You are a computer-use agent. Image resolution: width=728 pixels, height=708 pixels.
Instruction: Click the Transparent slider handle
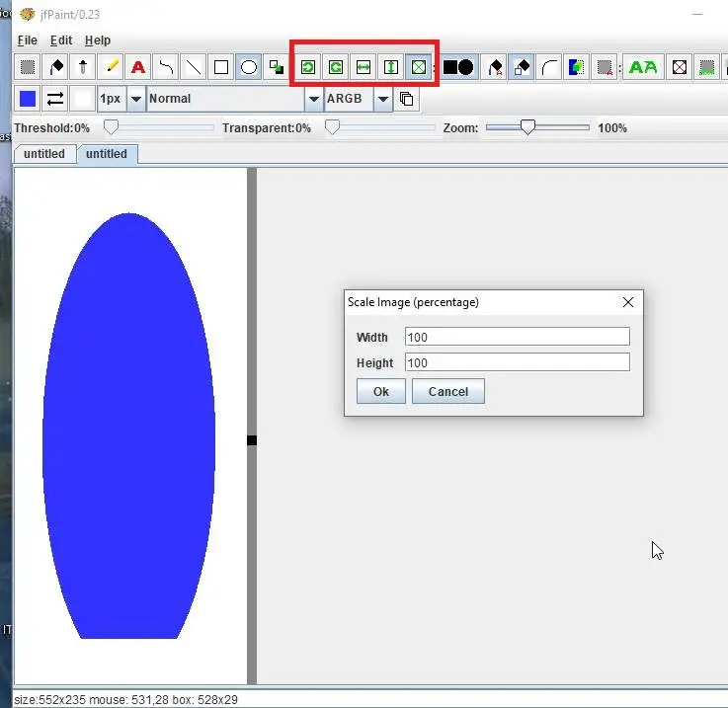pos(333,127)
